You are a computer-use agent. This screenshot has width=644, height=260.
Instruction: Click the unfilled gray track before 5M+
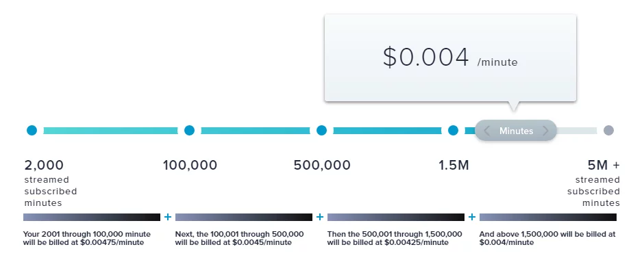click(577, 131)
